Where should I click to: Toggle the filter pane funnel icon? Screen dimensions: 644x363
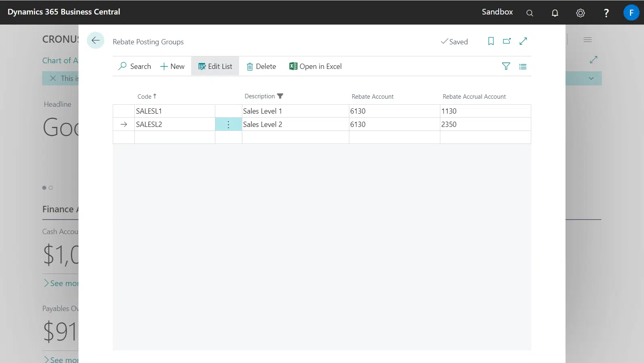[506, 66]
